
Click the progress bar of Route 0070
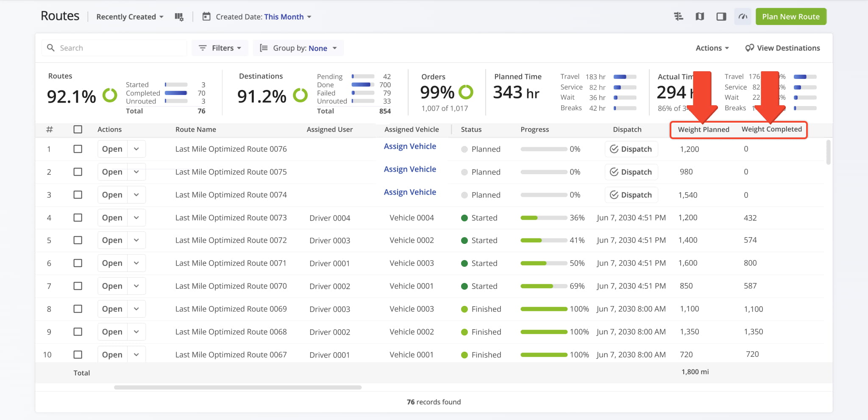(x=544, y=286)
